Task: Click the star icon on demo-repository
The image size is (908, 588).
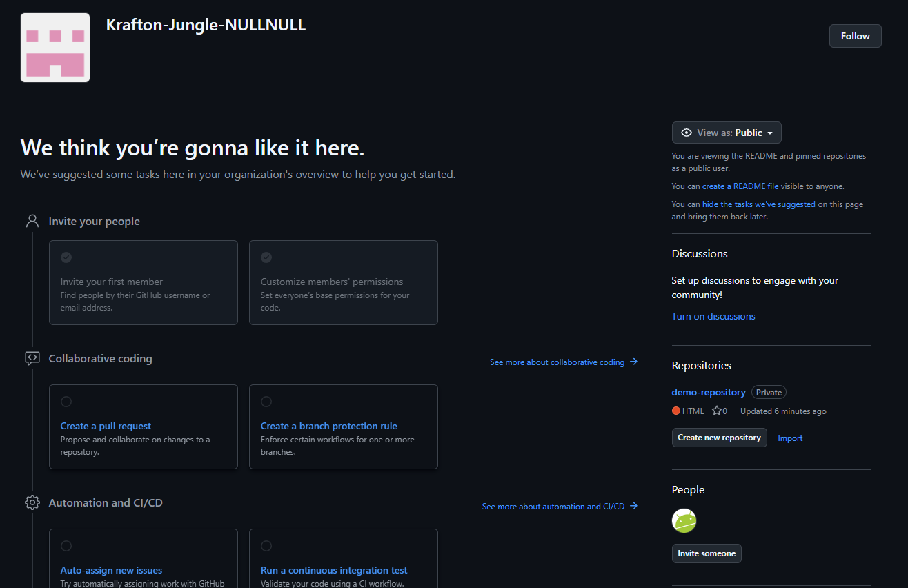Action: (717, 411)
